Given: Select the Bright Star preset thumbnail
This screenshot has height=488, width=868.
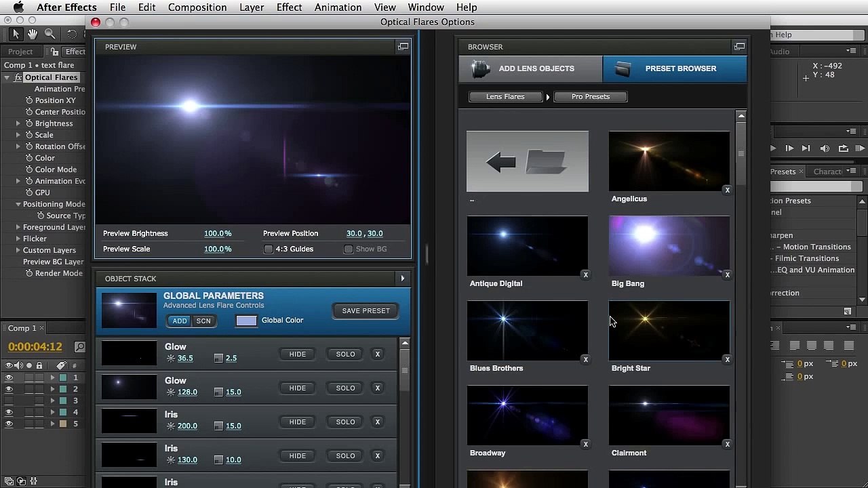Looking at the screenshot, I should (x=669, y=330).
